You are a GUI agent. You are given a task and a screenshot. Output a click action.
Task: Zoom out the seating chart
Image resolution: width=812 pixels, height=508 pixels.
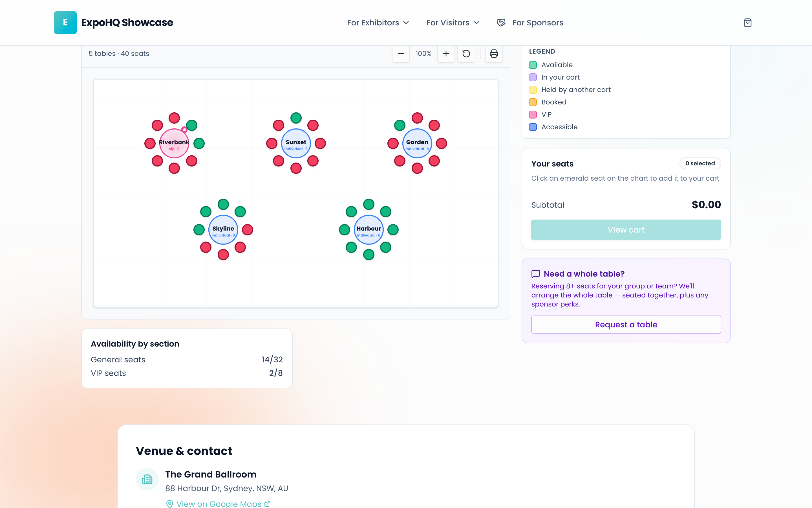click(x=401, y=54)
